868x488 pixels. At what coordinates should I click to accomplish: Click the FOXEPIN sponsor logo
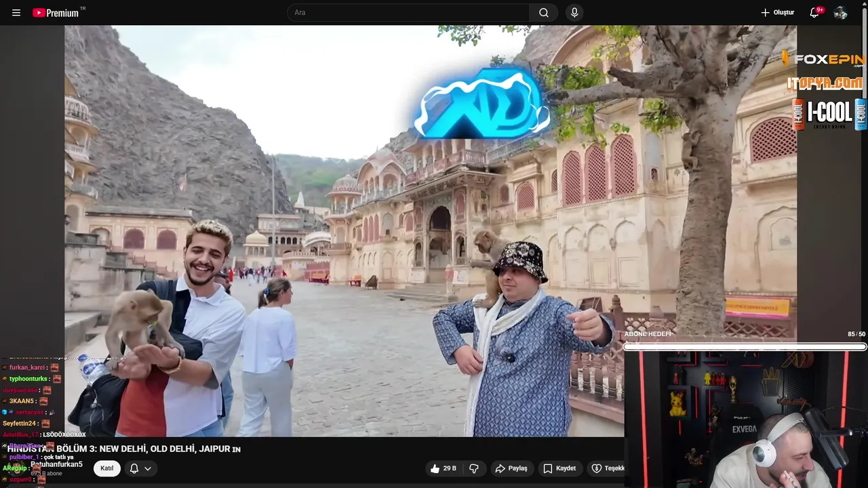[x=823, y=59]
